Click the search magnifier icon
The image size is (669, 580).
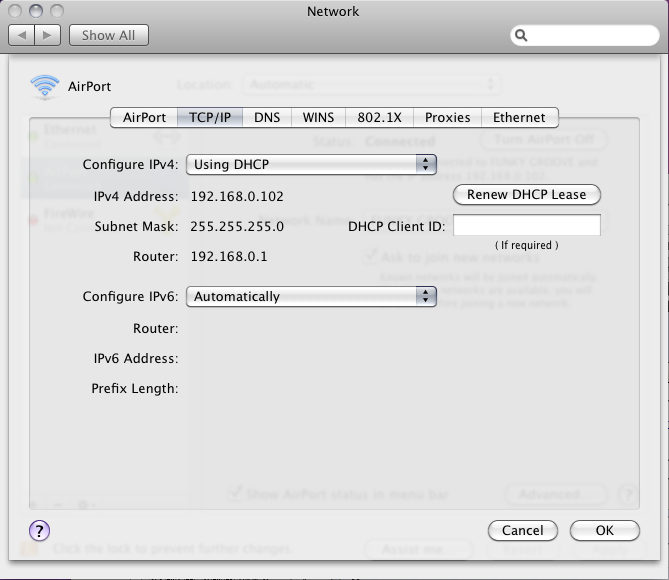point(521,35)
